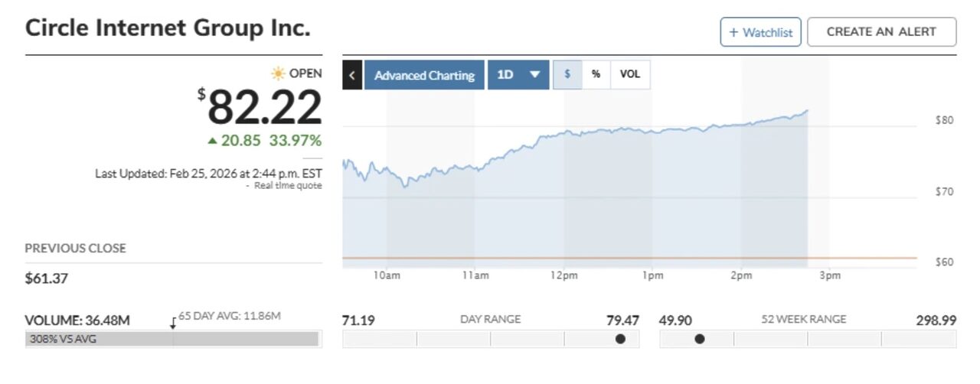Screen dimensions: 980x384
Task: Click the 2pm label on time axis
Action: tap(741, 276)
